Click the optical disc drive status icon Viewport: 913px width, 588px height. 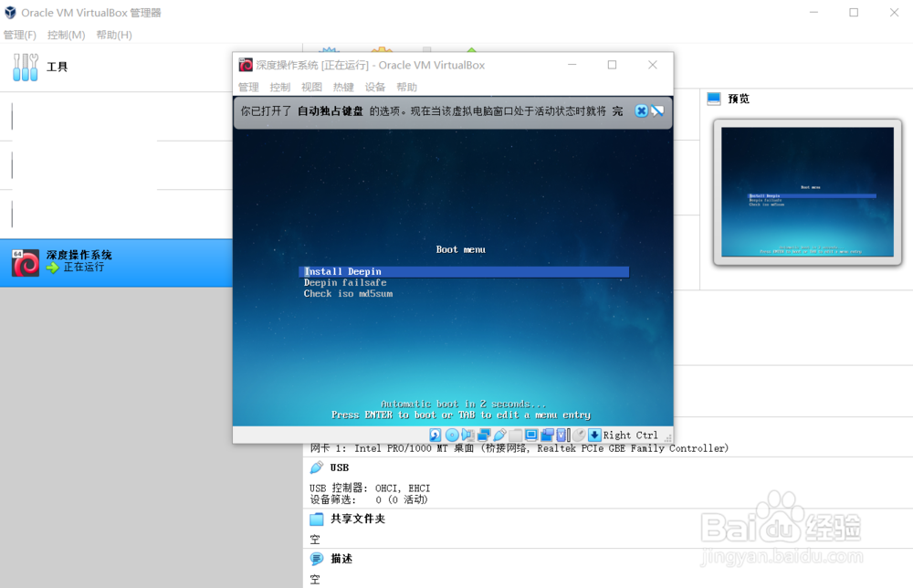tap(452, 435)
